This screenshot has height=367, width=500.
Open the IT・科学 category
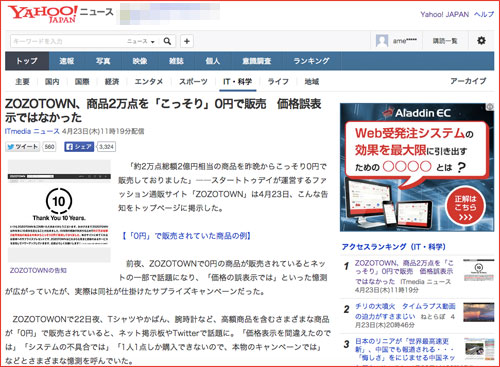click(238, 82)
